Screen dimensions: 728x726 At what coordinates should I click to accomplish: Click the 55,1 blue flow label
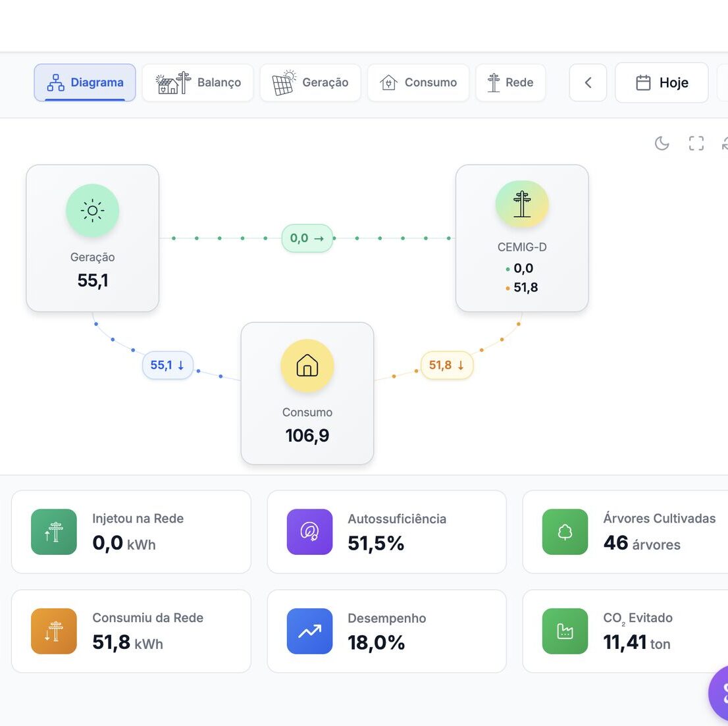point(168,365)
